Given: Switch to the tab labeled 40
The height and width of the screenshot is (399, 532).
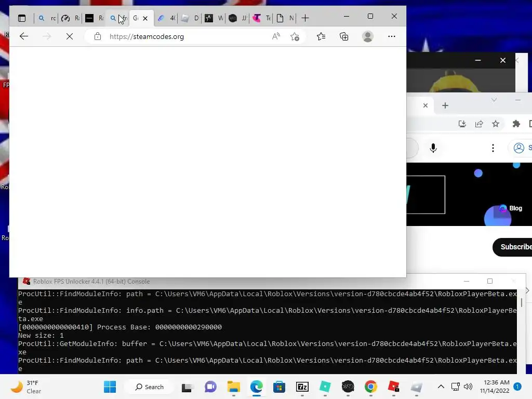Looking at the screenshot, I should [166, 18].
